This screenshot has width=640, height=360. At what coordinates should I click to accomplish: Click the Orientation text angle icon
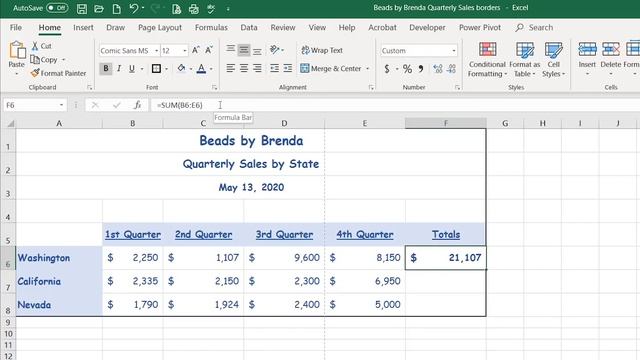tap(275, 50)
